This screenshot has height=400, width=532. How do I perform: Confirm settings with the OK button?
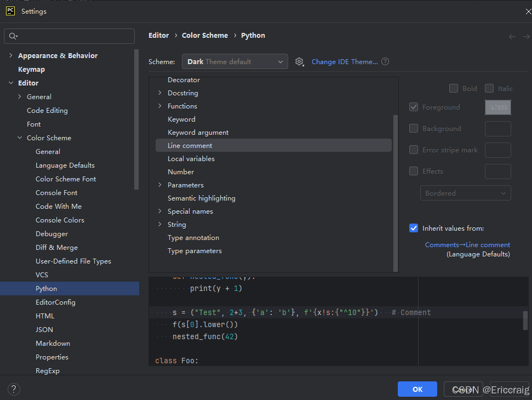417,389
